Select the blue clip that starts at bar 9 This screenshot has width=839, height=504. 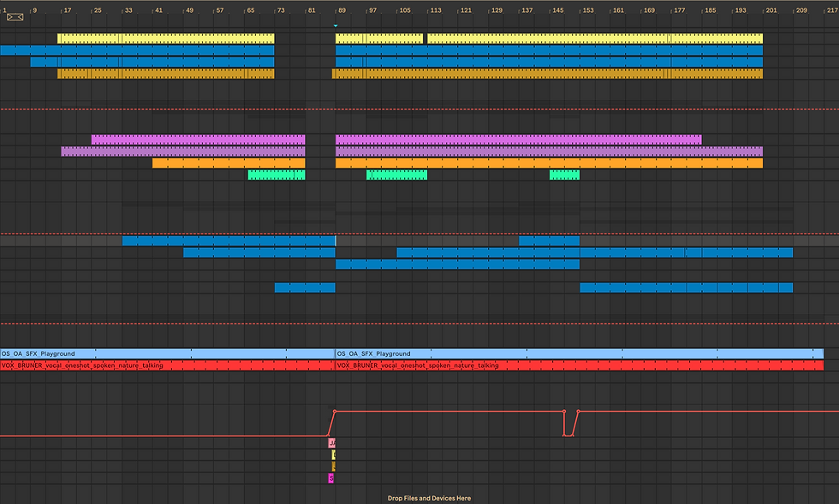click(152, 62)
